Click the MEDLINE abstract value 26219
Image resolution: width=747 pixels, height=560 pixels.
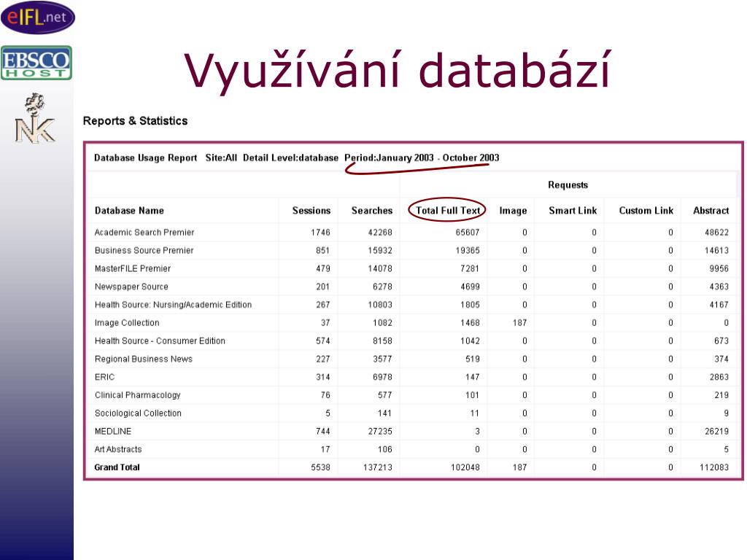pos(716,432)
